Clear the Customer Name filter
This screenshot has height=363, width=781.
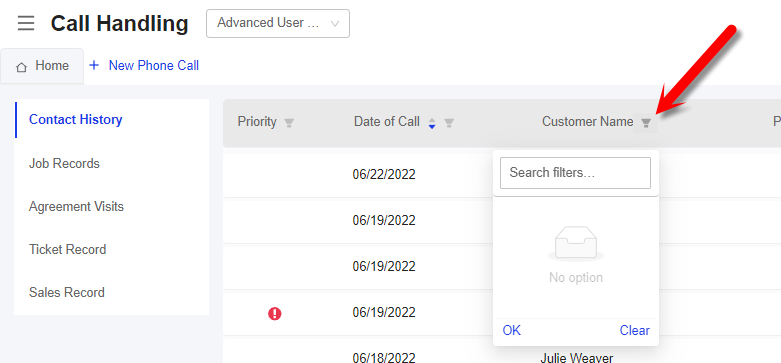tap(635, 330)
